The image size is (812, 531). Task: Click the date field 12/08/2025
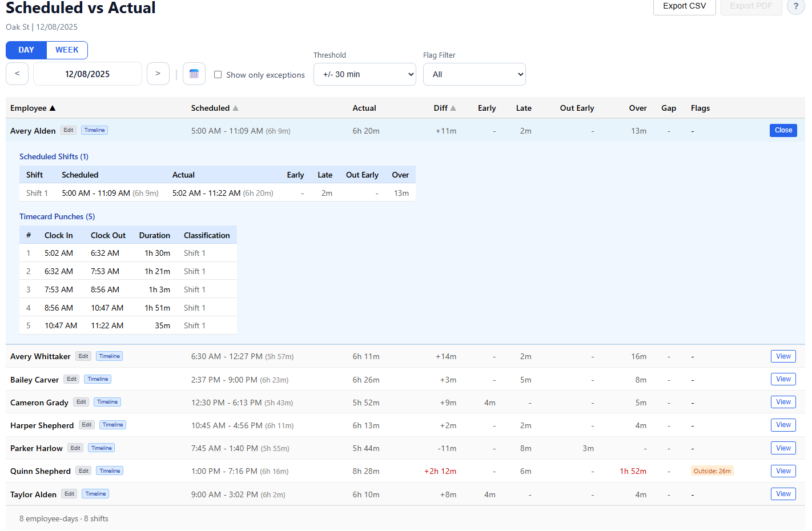pos(87,74)
